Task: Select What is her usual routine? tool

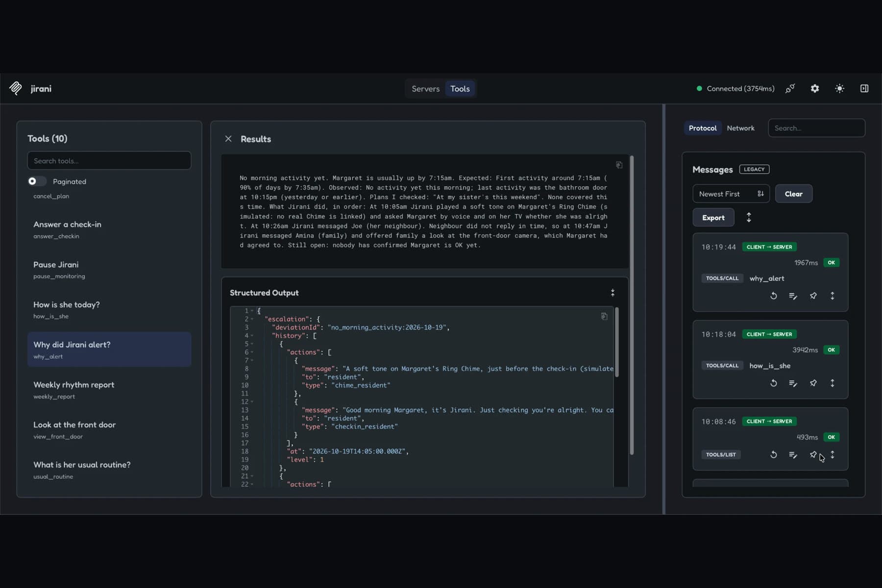Action: tap(109, 470)
